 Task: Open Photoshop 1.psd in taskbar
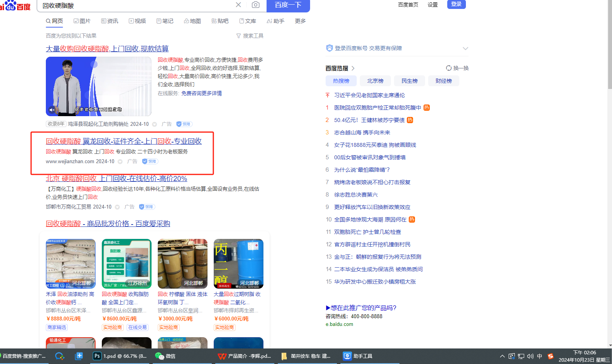[120, 356]
